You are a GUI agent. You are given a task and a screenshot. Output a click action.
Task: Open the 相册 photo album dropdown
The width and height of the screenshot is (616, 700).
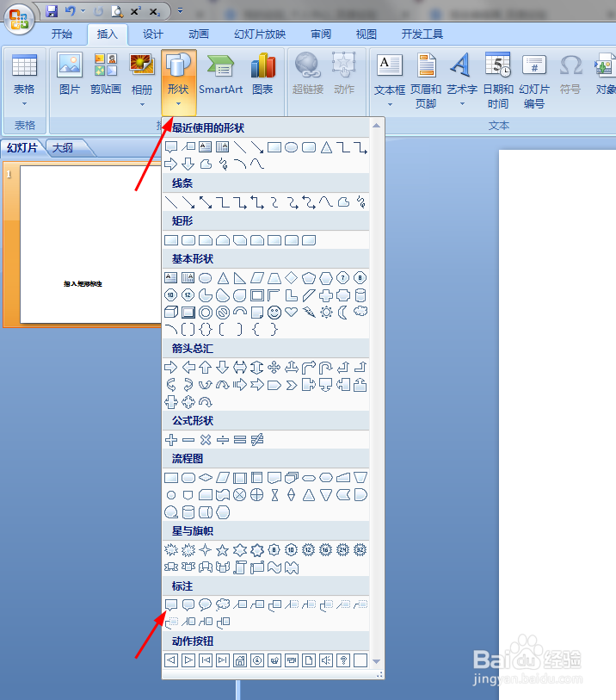click(x=142, y=80)
